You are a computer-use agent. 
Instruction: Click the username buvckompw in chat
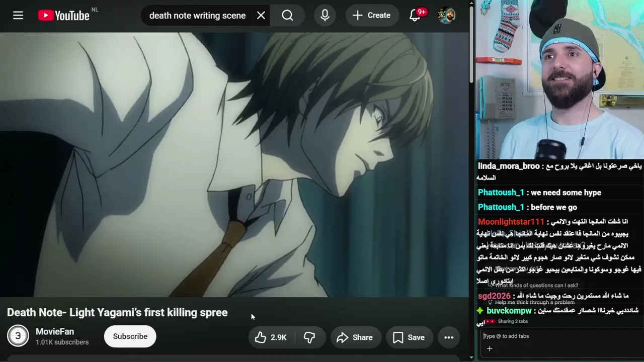tap(509, 311)
